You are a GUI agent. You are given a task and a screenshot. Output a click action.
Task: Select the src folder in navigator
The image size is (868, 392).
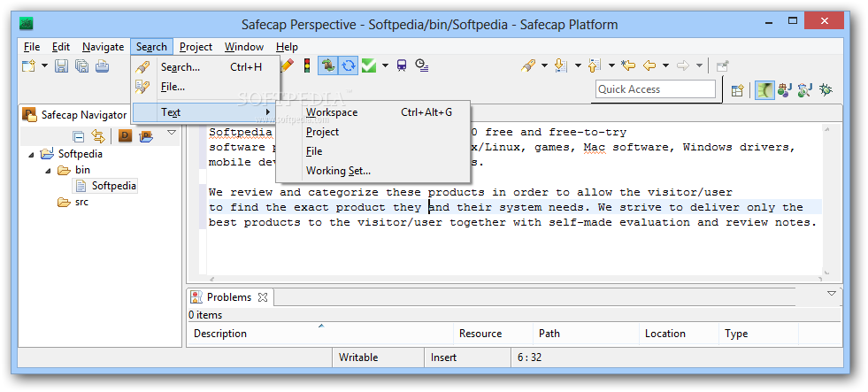tap(73, 202)
